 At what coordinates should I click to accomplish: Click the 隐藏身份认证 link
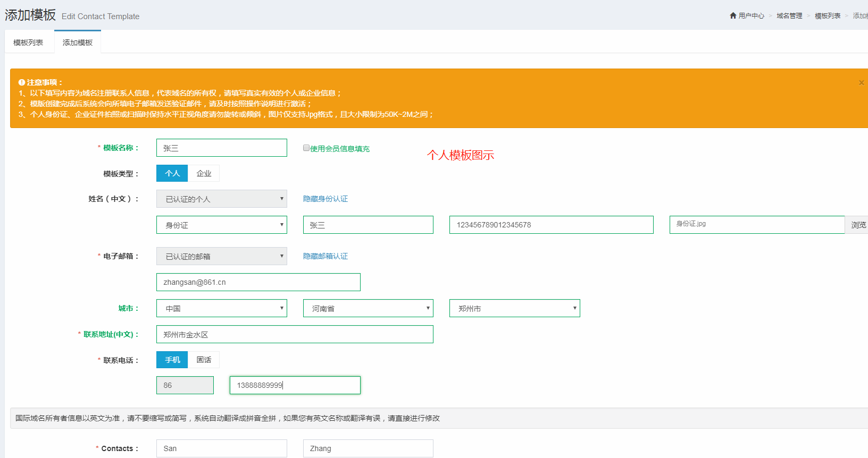point(325,199)
